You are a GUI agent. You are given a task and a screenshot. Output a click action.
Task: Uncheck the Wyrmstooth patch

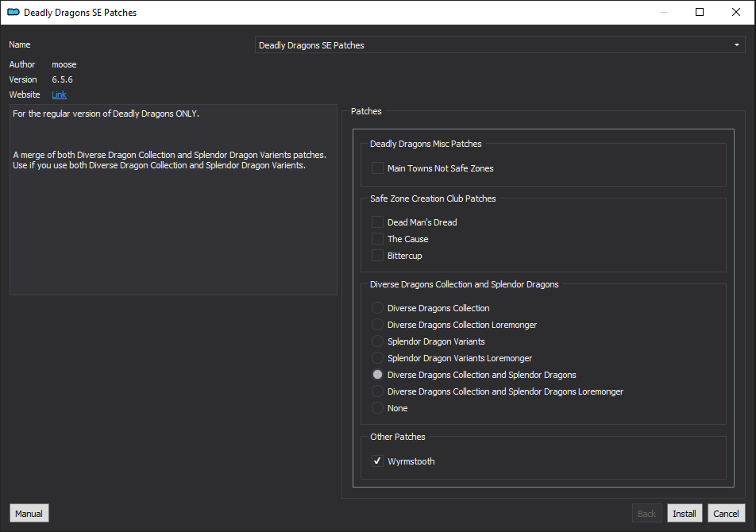[x=377, y=461]
